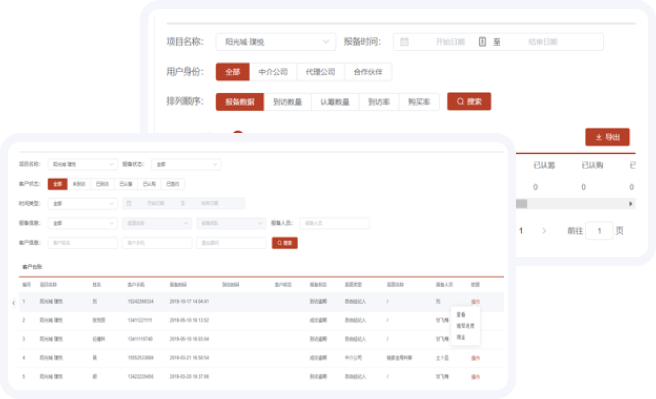
Task: Click the page number input next to 前往
Action: click(599, 231)
